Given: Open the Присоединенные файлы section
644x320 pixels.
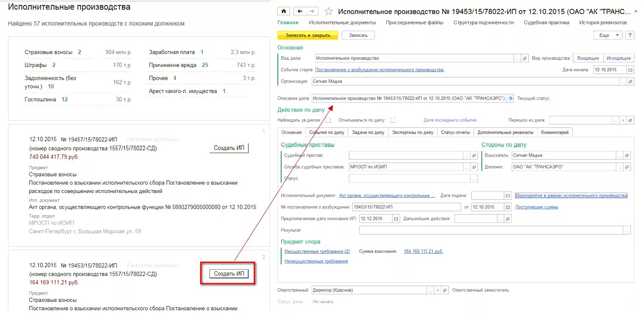Looking at the screenshot, I should click(x=415, y=22).
